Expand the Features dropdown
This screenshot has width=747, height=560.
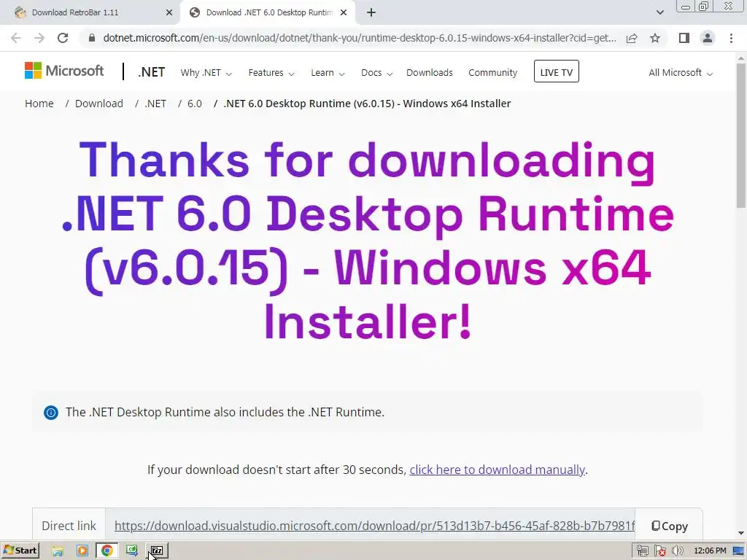click(x=271, y=73)
